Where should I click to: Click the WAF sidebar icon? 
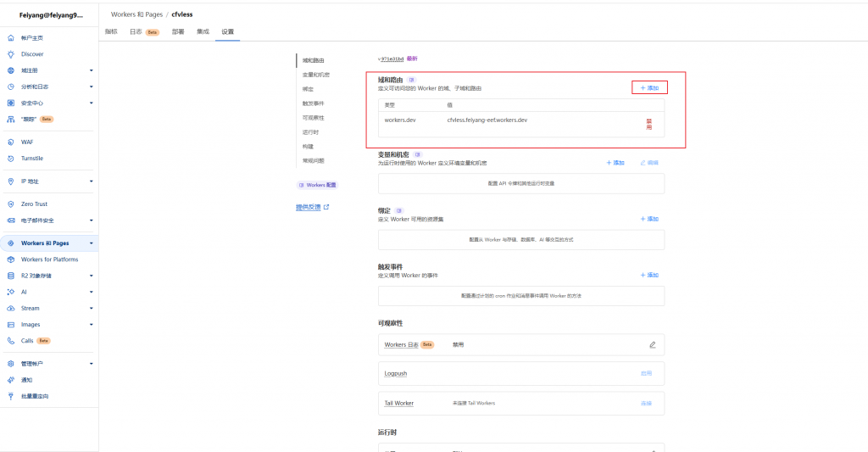(x=10, y=142)
